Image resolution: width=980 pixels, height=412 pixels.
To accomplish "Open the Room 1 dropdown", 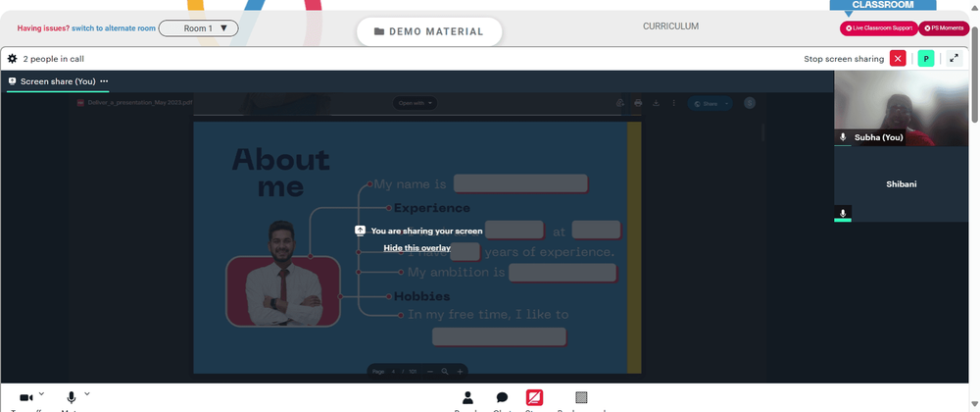I will [199, 28].
